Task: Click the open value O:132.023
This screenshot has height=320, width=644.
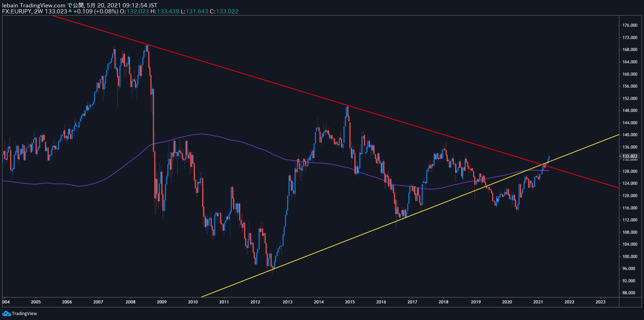Action: [x=135, y=11]
